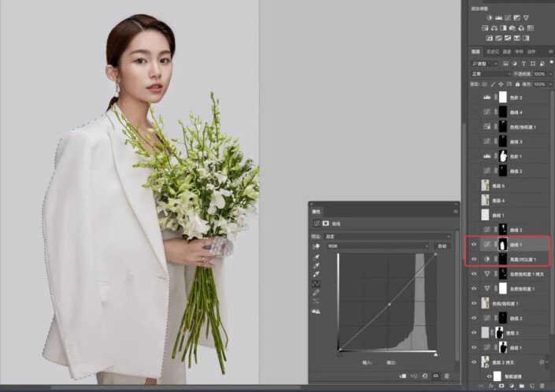555x392 pixels.
Task: Add a Levels adjustment from the Adjustments panel
Action: pyautogui.click(x=498, y=17)
